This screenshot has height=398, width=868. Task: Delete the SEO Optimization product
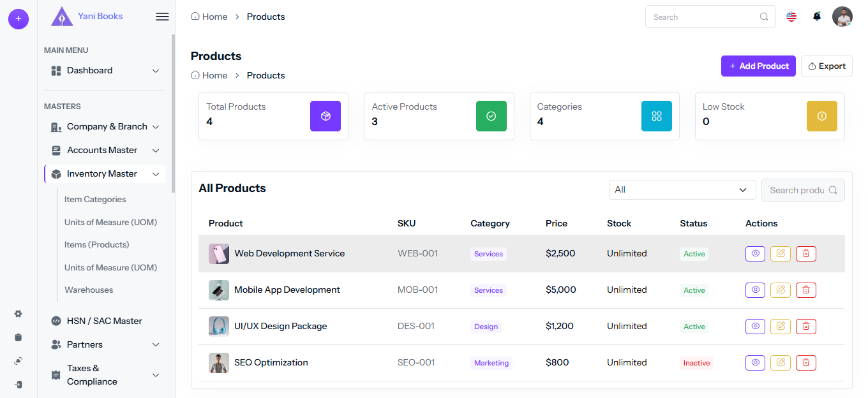(x=805, y=363)
